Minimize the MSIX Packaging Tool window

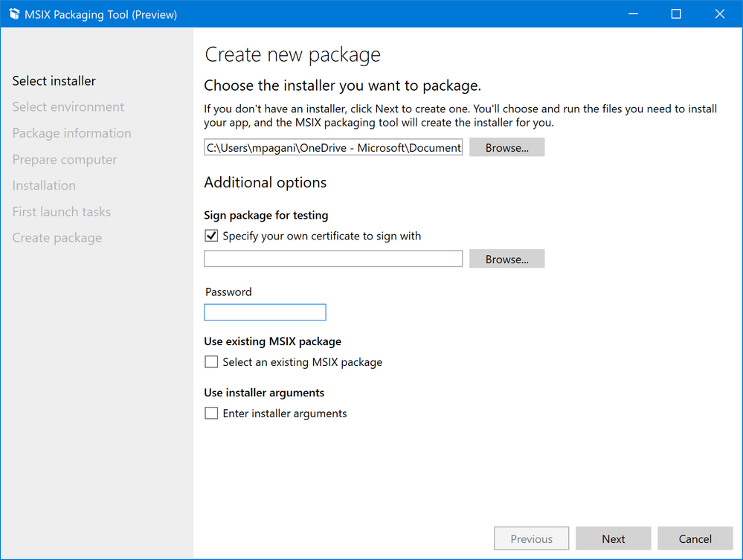point(633,13)
